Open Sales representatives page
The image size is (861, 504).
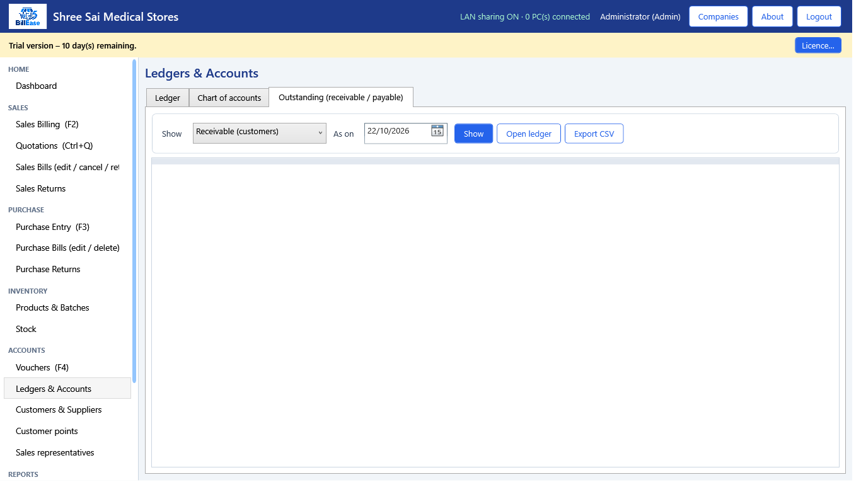67,452
